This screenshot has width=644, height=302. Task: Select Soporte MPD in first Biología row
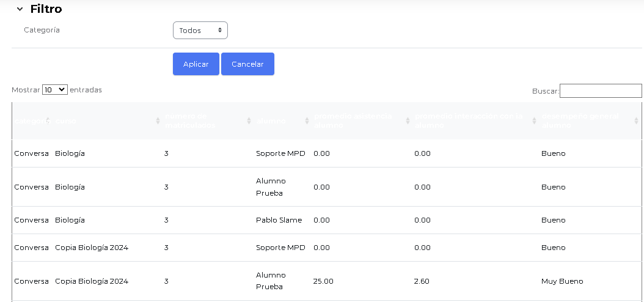280,153
